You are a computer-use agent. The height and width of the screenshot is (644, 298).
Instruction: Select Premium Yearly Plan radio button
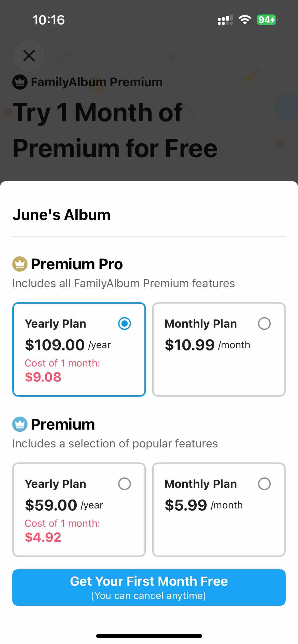[125, 484]
